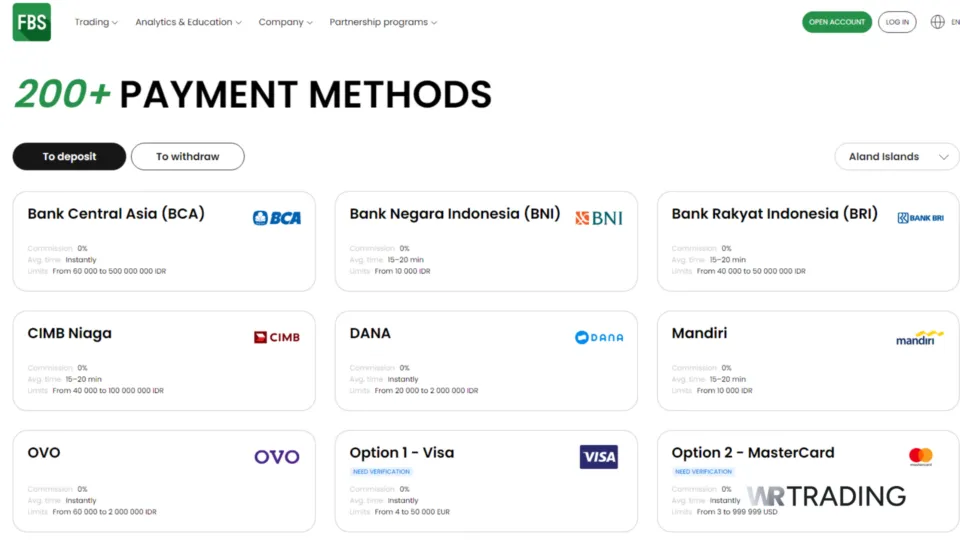The width and height of the screenshot is (960, 540).
Task: Click the MasterCard logo
Action: pyautogui.click(x=921, y=457)
